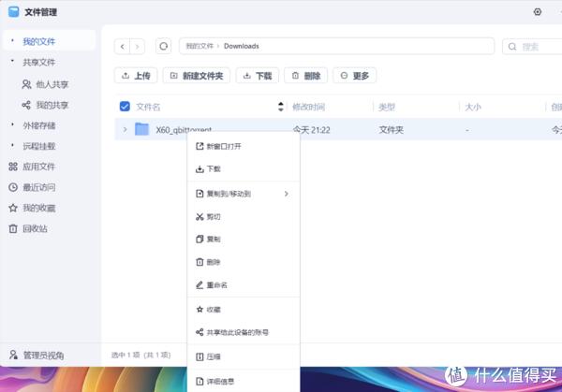This screenshot has height=392, width=562.
Task: Click the 我的收藏 star icon in the sidebar
Action: coord(13,208)
